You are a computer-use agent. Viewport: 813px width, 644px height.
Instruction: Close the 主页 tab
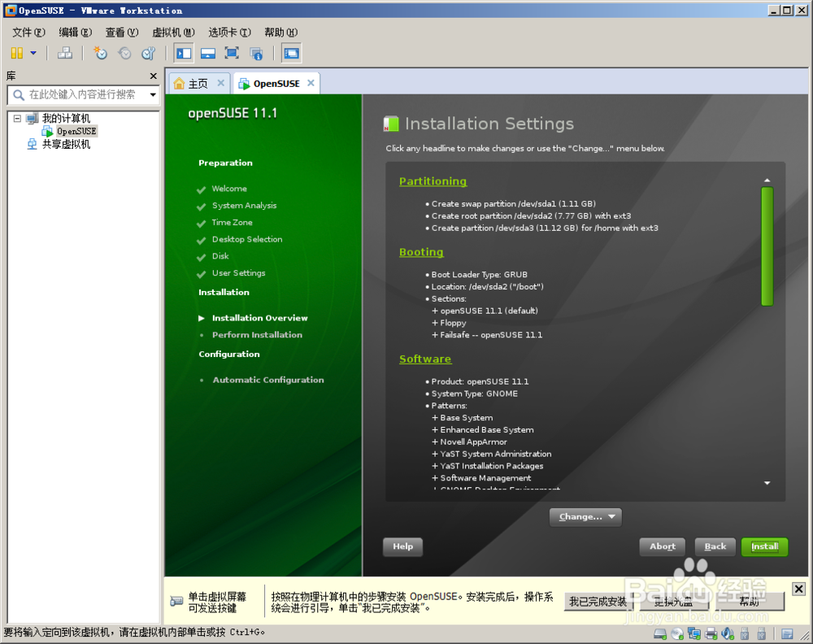(x=221, y=83)
